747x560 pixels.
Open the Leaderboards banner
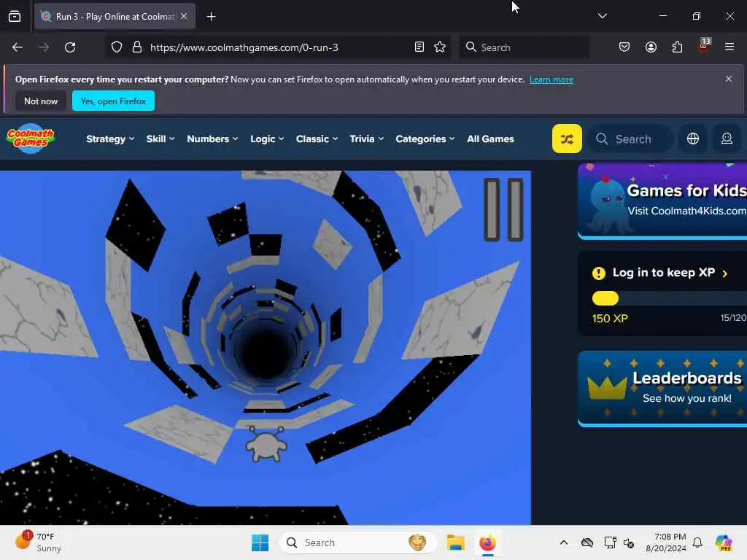[x=662, y=389]
